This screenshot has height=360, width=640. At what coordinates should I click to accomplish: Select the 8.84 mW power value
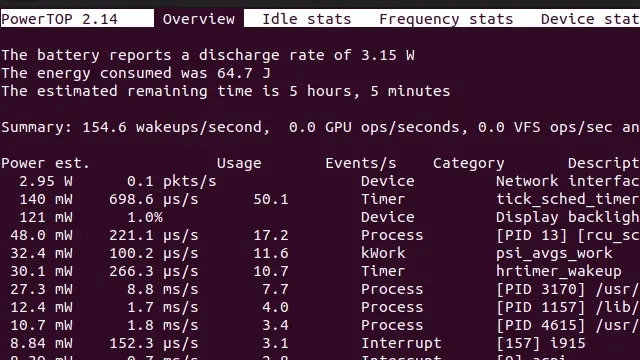(41, 343)
